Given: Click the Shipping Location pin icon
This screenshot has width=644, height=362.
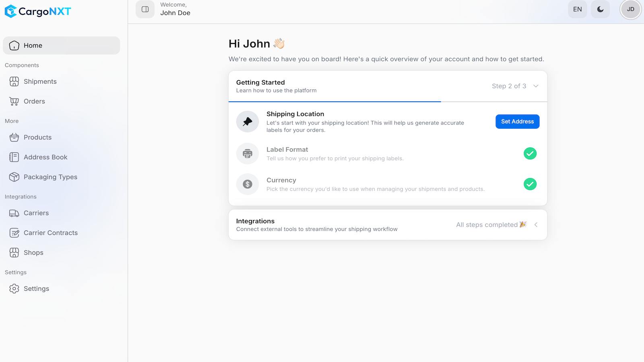Looking at the screenshot, I should (x=248, y=121).
